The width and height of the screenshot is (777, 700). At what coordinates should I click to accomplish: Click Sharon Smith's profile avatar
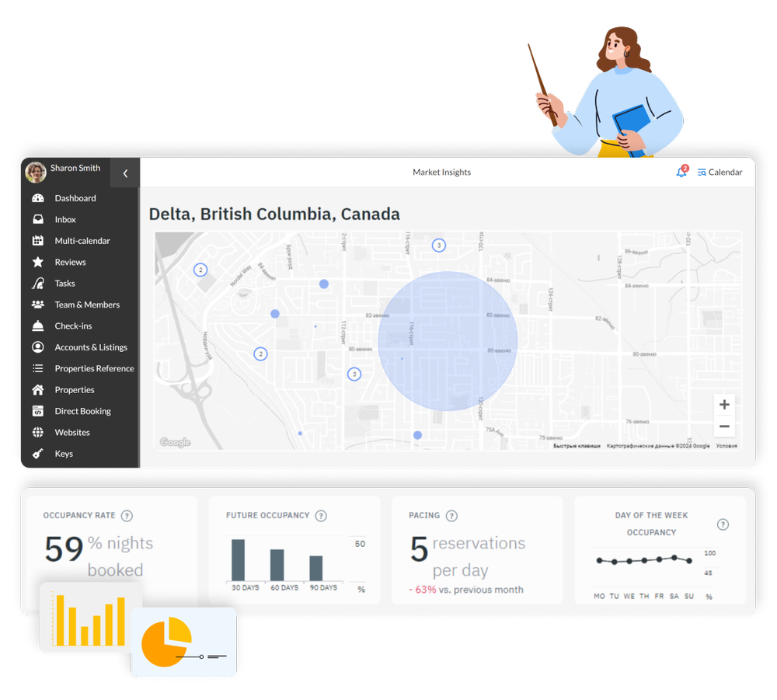36,172
